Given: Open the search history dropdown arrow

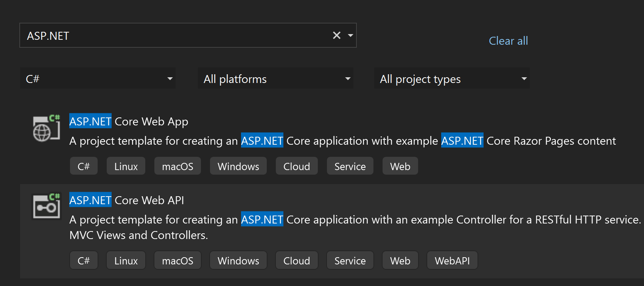Looking at the screenshot, I should (350, 35).
